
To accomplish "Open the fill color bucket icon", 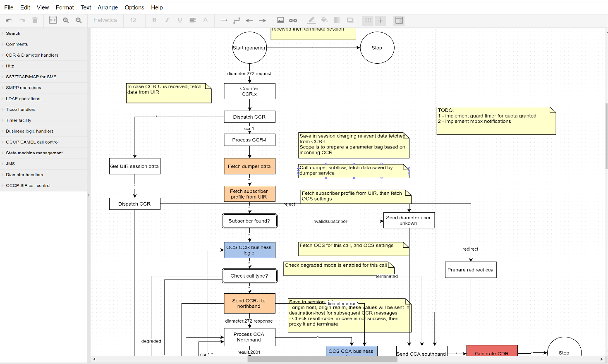I will coord(324,20).
